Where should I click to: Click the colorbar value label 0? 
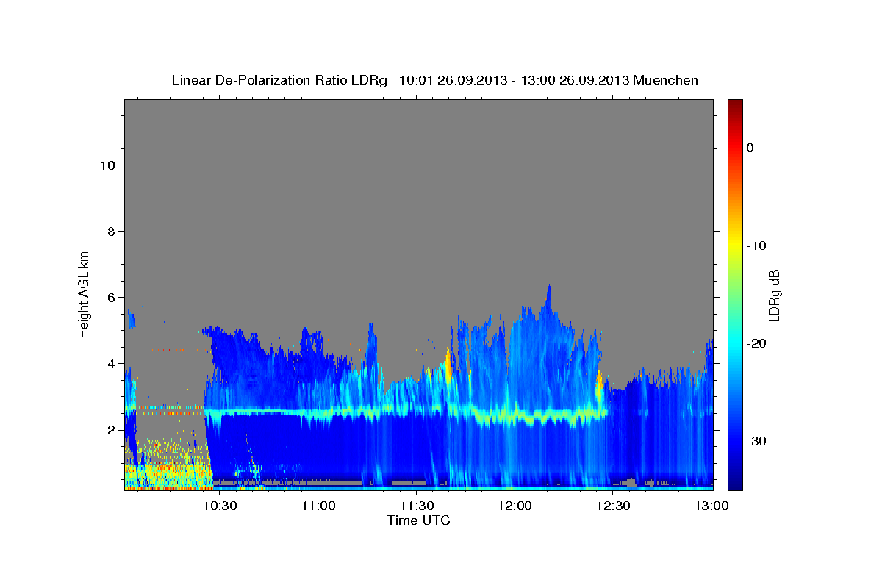pos(750,148)
